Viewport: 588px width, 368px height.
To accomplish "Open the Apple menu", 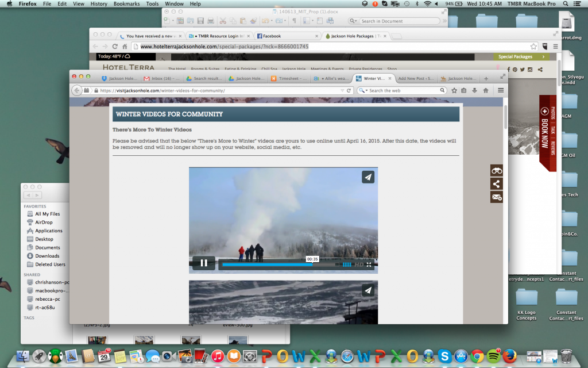I will click(9, 4).
